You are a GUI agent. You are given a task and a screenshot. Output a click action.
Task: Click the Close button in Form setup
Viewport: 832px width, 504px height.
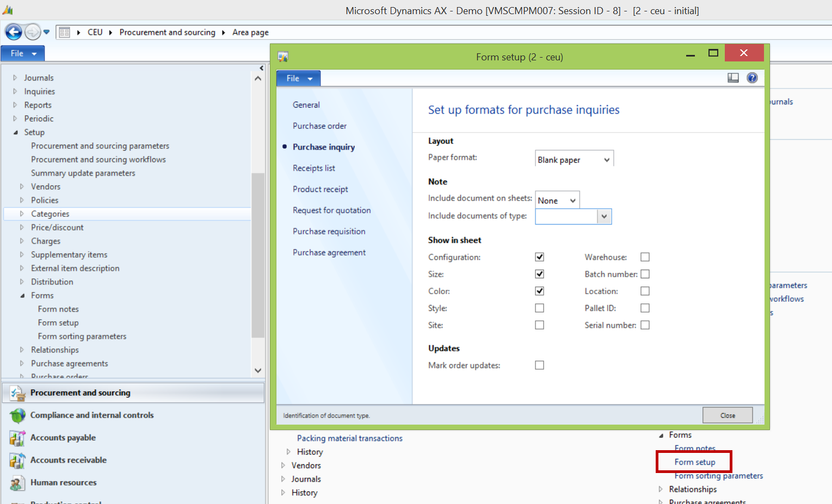728,415
